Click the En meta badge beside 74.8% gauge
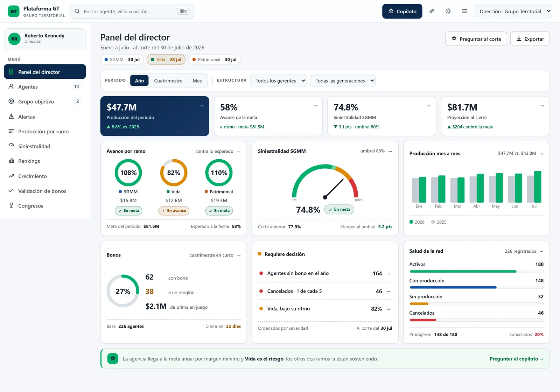Screen dimensions: 560x392 pos(339,209)
